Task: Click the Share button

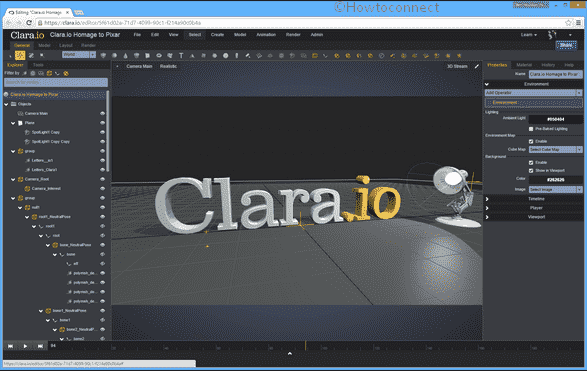Action: click(x=566, y=45)
